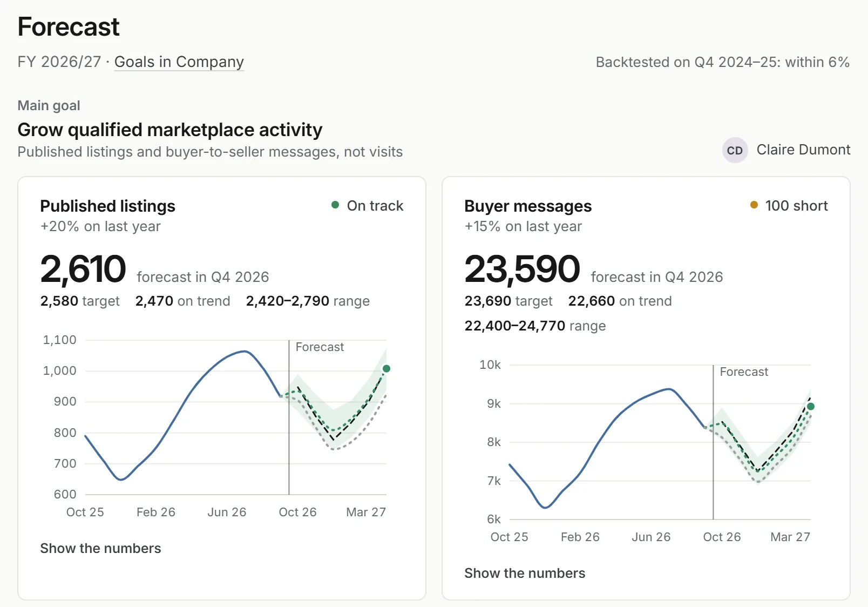
Task: Click the amber 100 short status dot
Action: click(754, 205)
